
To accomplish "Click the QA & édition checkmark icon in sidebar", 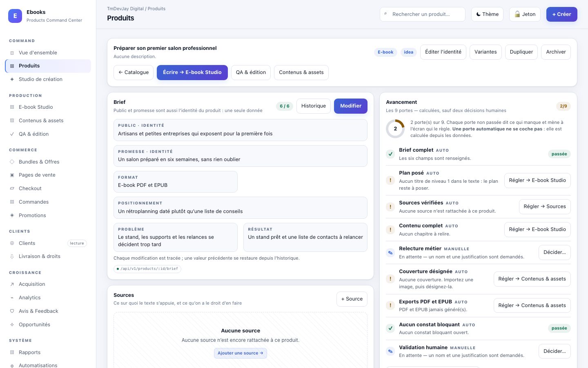I will point(12,134).
